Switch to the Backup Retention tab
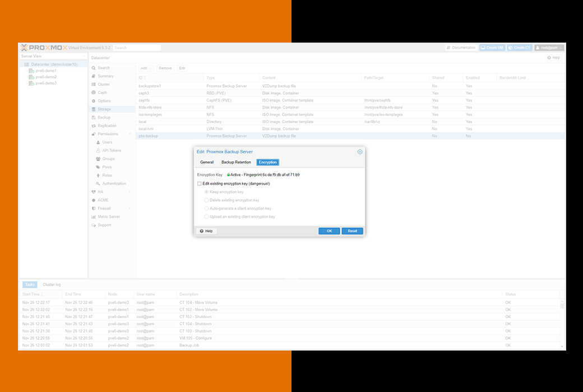This screenshot has width=583, height=392. click(236, 162)
